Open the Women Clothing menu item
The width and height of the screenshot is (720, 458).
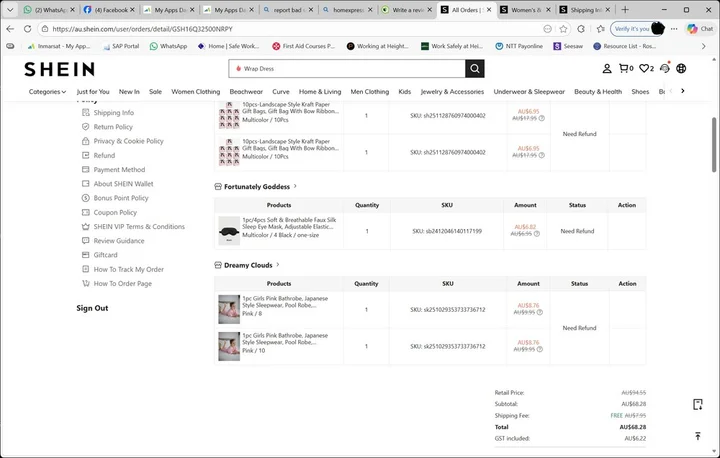tap(196, 92)
